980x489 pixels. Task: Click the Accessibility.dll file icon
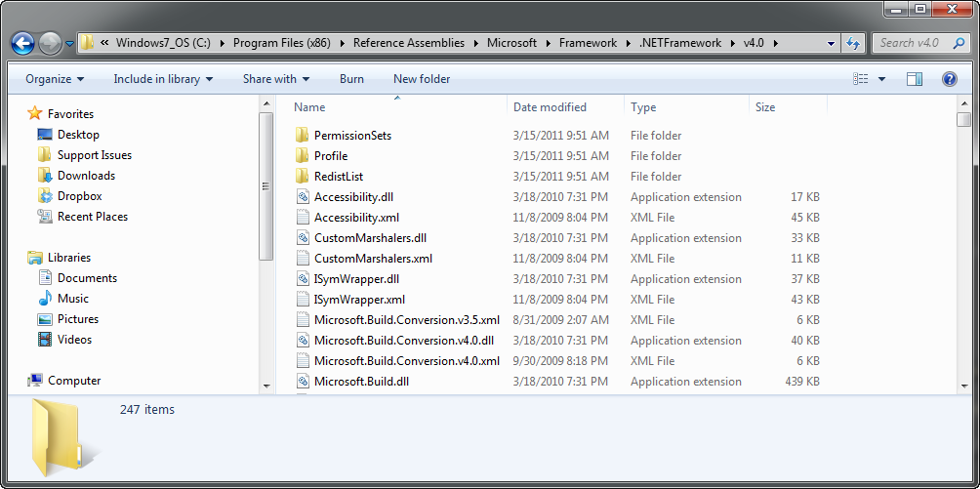[303, 197]
